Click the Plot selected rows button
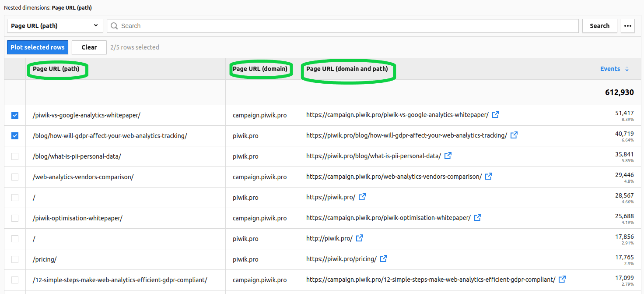 [38, 47]
